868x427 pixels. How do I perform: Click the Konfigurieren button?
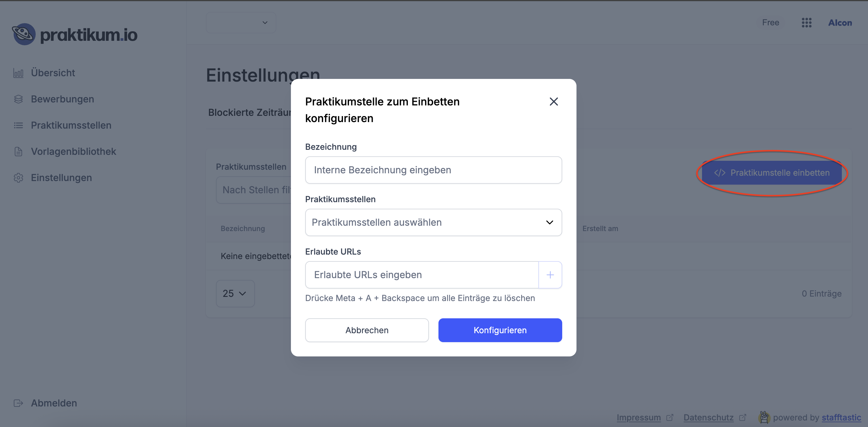[x=500, y=330]
